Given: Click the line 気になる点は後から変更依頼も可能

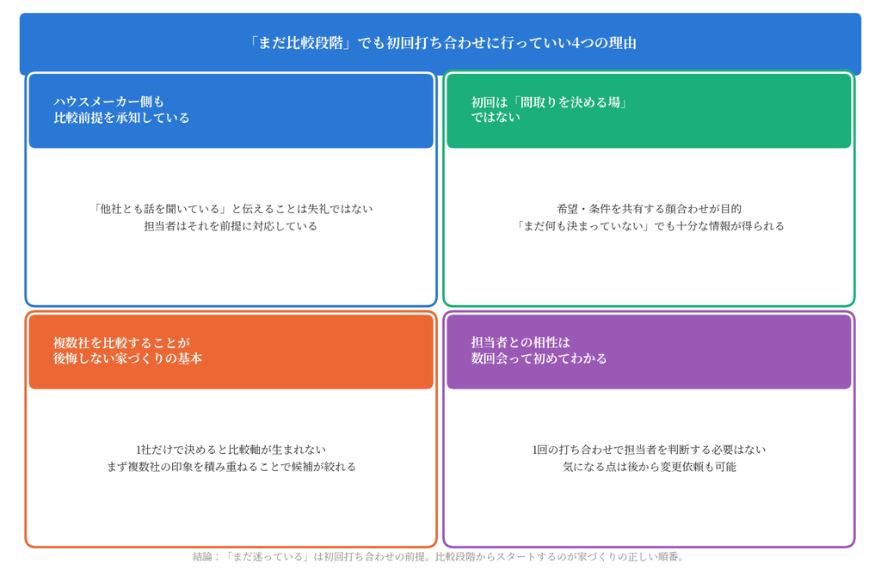Looking at the screenshot, I should (x=649, y=467).
